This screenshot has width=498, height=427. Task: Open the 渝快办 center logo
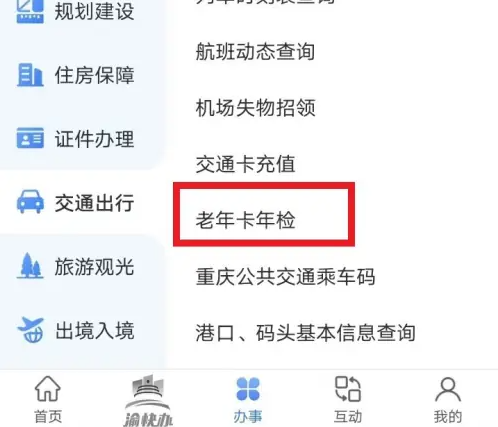(x=148, y=400)
